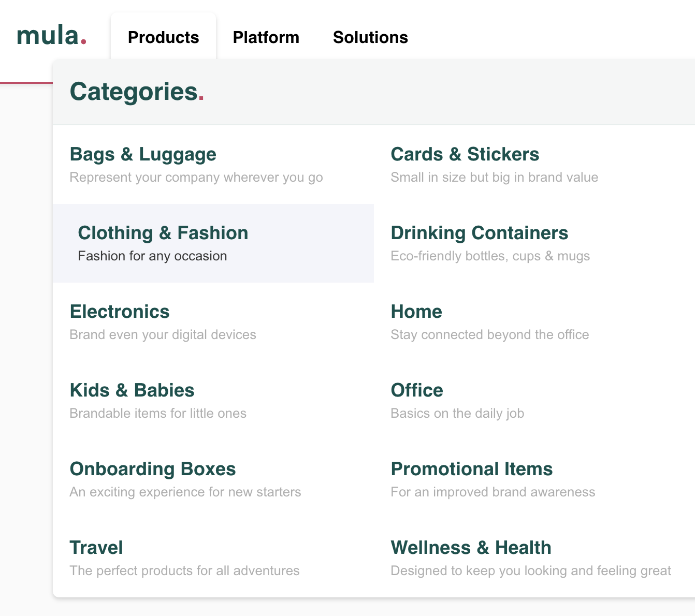Screen dimensions: 695x616
Task: Select Kids & Babies category
Action: (x=132, y=390)
